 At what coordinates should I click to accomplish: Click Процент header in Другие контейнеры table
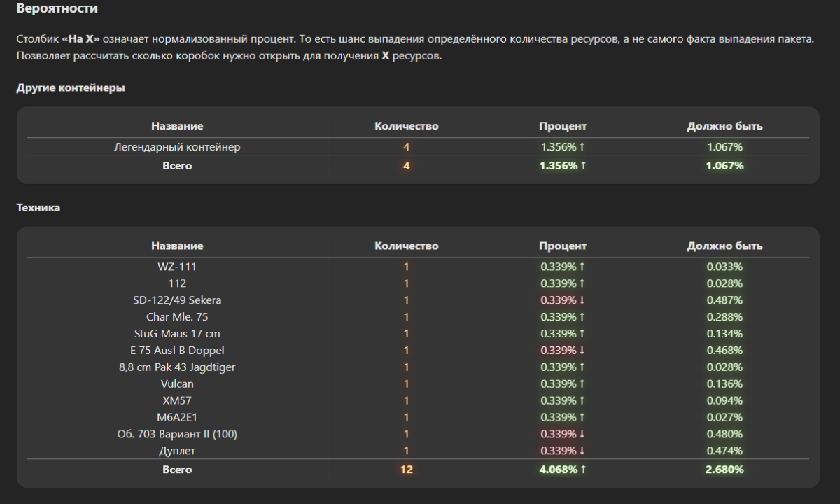pyautogui.click(x=563, y=127)
